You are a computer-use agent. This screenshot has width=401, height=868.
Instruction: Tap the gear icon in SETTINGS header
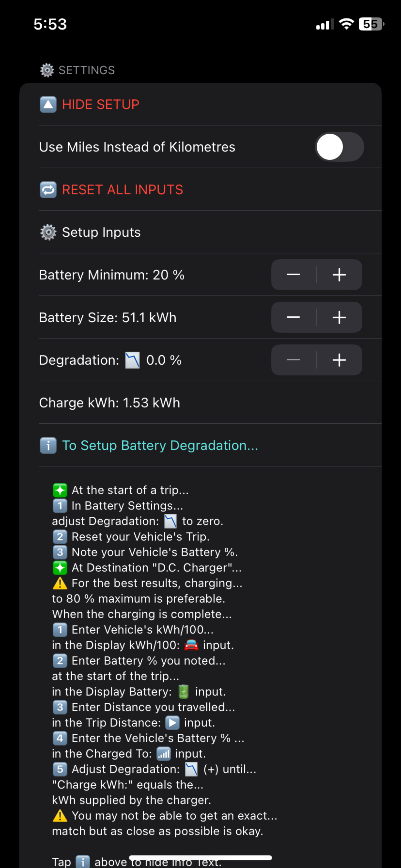coord(47,70)
